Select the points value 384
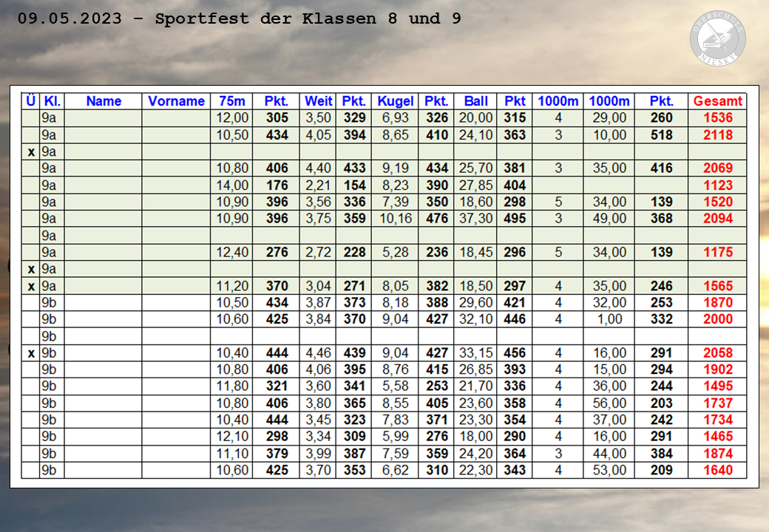 pyautogui.click(x=661, y=454)
